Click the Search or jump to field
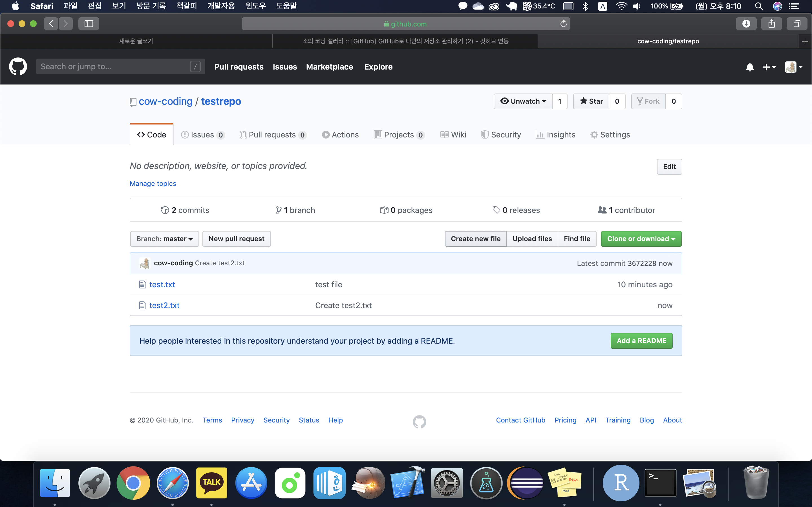 click(114, 66)
